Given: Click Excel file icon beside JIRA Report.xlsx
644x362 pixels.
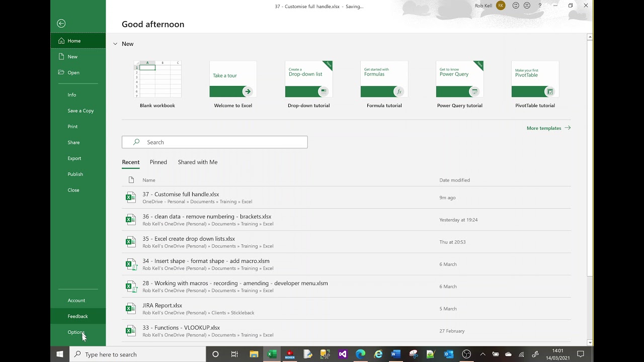Looking at the screenshot, I should click(131, 308).
